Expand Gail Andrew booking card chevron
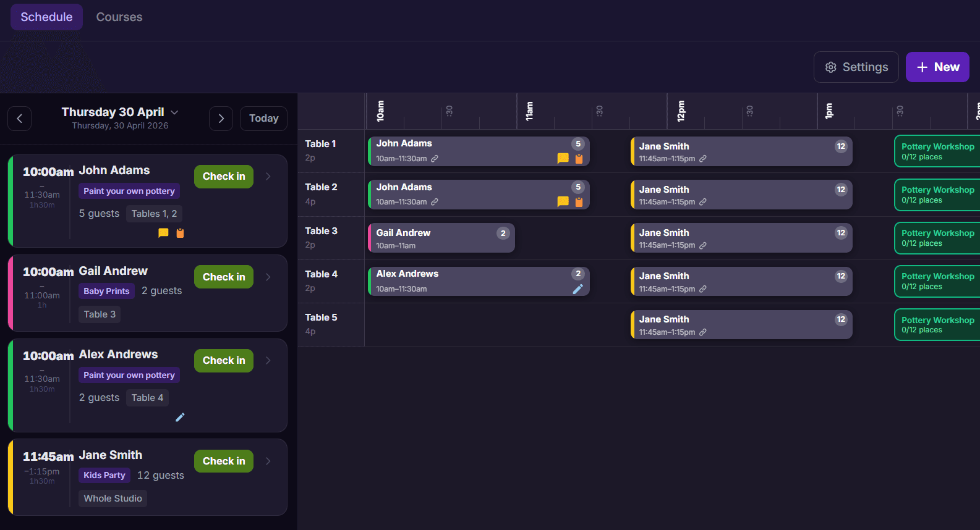 pos(268,277)
